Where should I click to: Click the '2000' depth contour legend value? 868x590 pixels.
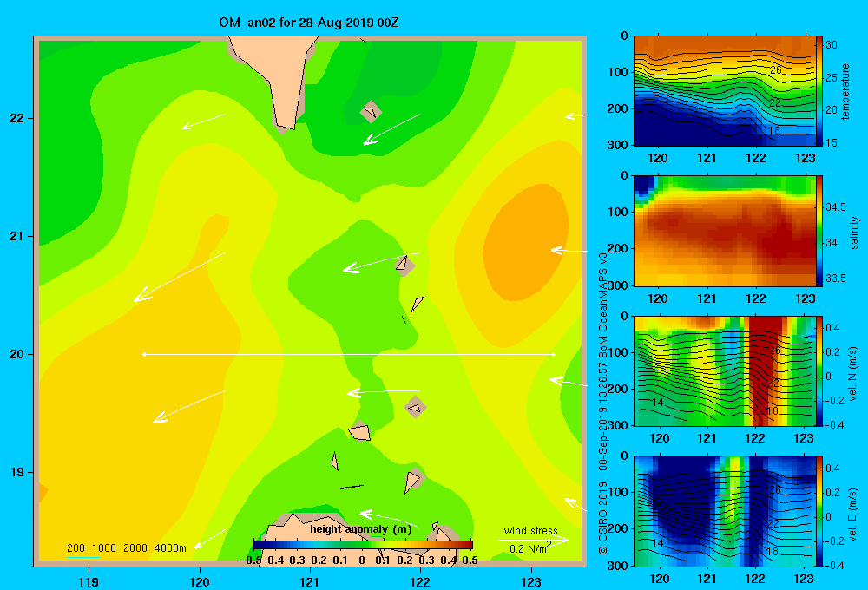[135, 548]
